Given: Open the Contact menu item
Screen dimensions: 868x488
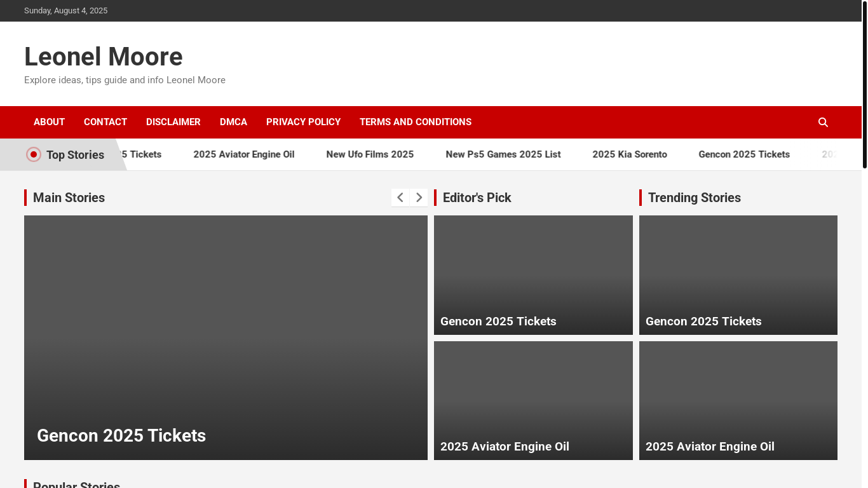Looking at the screenshot, I should point(105,122).
